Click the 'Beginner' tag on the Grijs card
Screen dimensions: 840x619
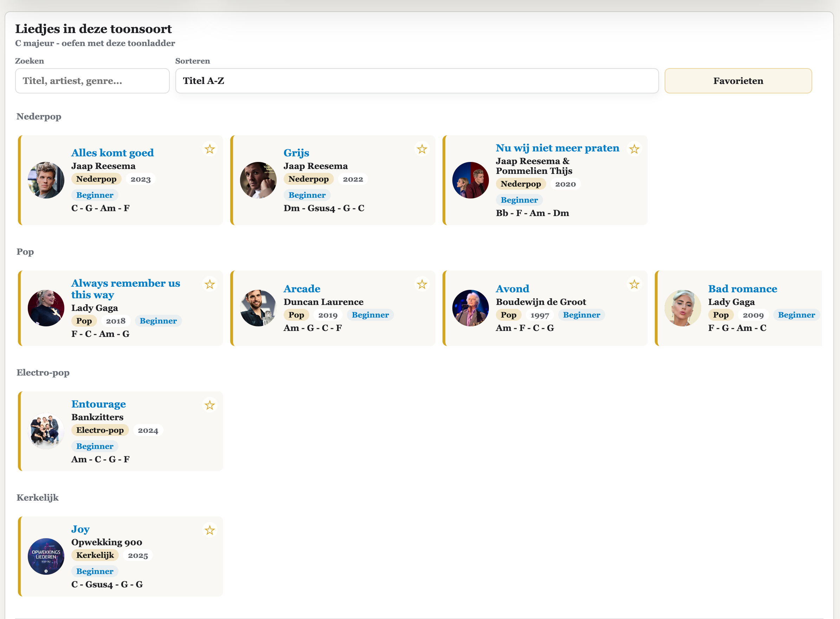tap(307, 195)
